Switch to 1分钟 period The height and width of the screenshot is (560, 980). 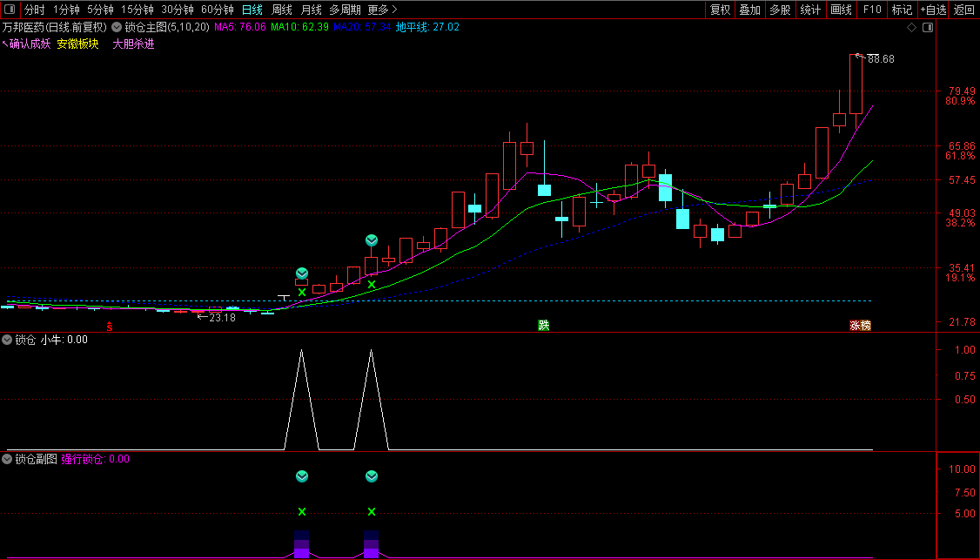66,10
